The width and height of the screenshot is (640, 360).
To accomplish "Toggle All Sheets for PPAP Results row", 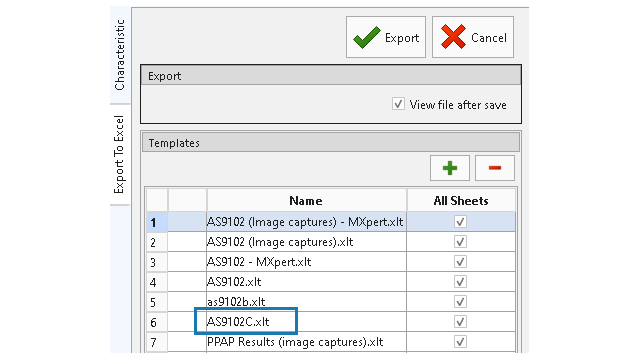I will [460, 342].
